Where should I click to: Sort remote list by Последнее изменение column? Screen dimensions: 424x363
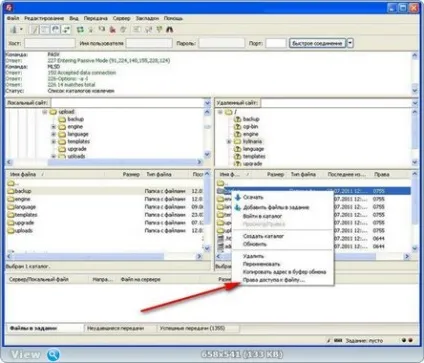347,174
